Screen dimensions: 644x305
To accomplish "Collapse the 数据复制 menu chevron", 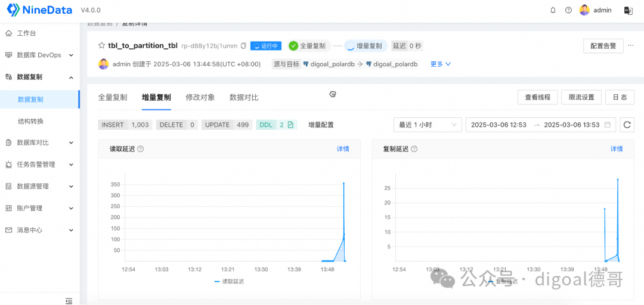I will coord(71,77).
